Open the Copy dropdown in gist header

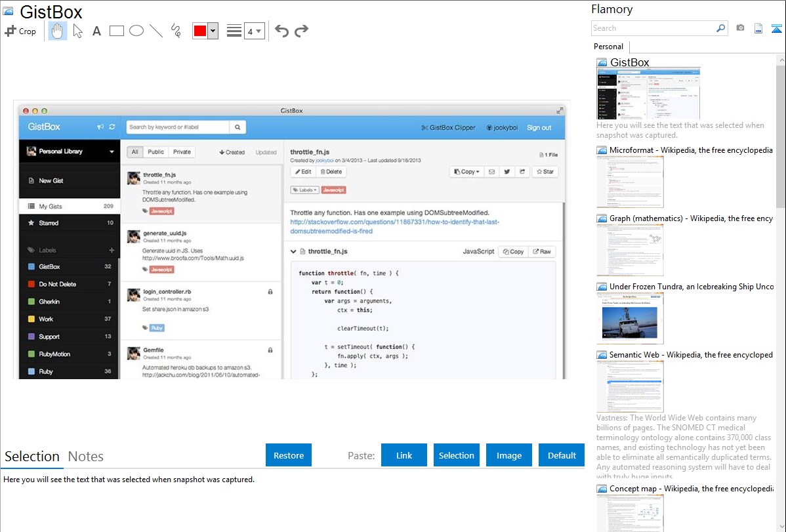click(x=466, y=171)
